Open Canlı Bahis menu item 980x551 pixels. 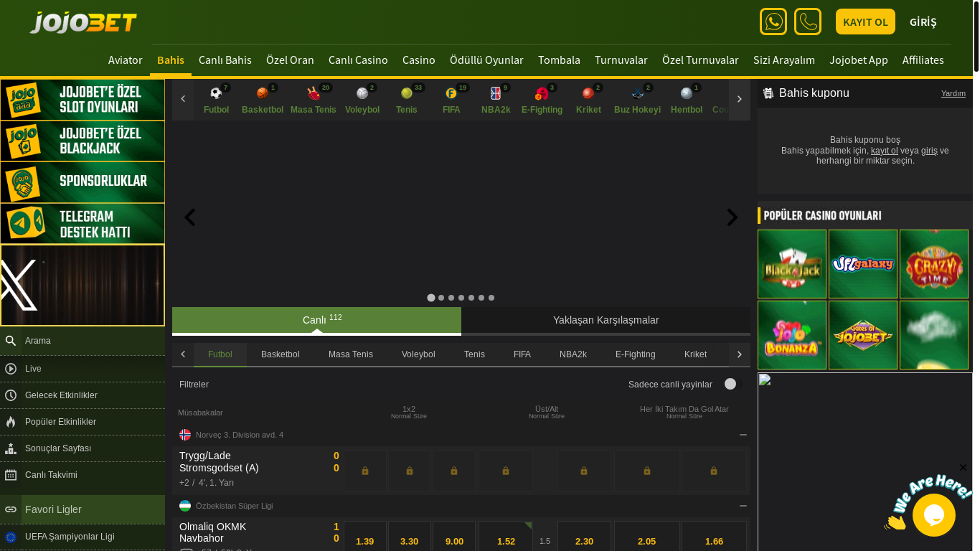coord(225,60)
